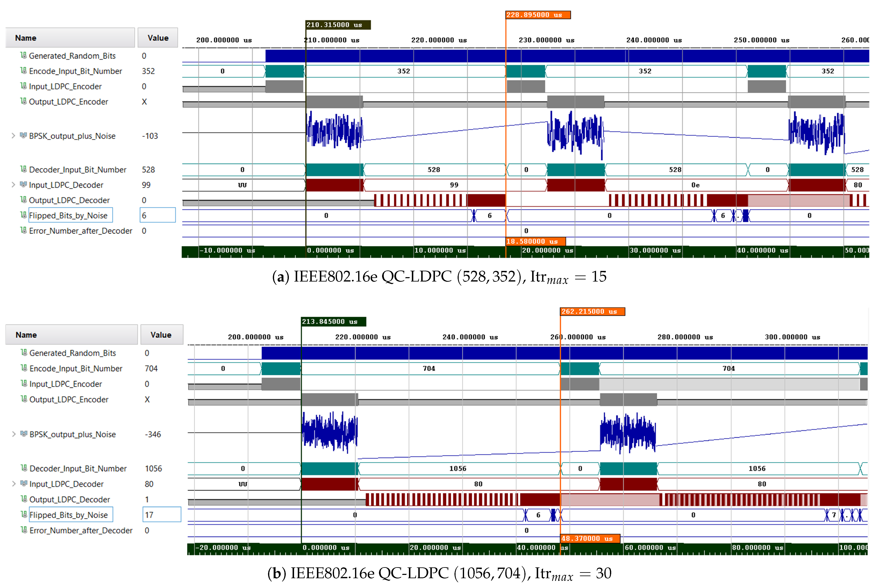The image size is (878, 588).
Task: Click the Flipped_Bits_by_Noise signal icon in panel (a)
Action: (23, 215)
